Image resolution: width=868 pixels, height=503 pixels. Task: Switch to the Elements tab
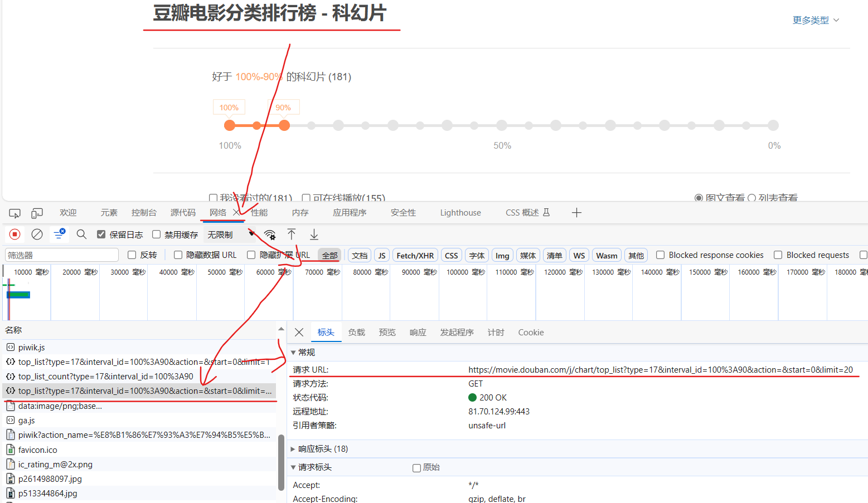coord(109,213)
